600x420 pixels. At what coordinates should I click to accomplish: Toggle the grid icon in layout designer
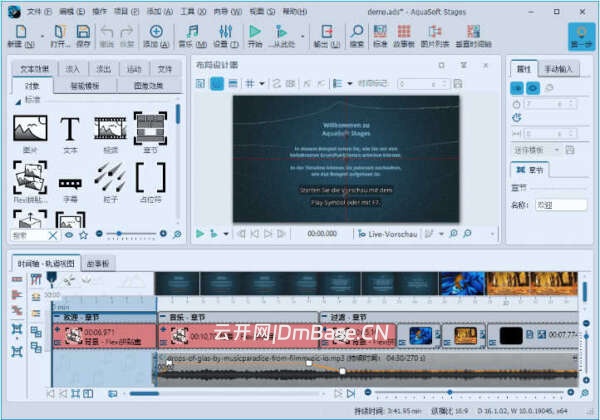coord(250,83)
